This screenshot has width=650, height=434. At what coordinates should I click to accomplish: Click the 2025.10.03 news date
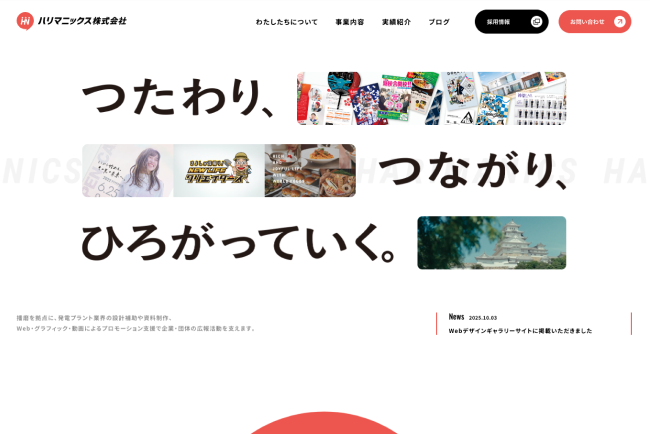(x=483, y=317)
